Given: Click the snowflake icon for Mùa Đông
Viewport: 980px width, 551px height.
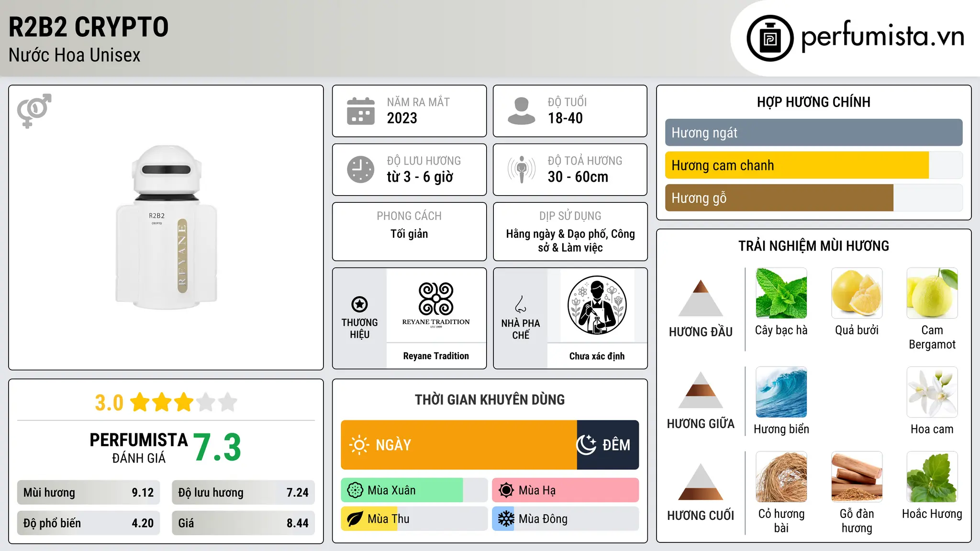Looking at the screenshot, I should coord(506,519).
